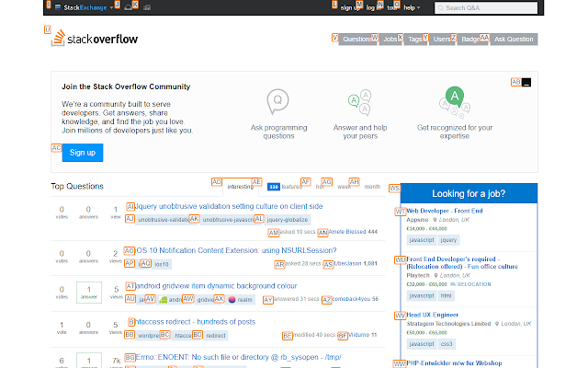This screenshot has height=368, width=588.
Task: Click the jquery tag in Appsme job
Action: [x=448, y=240]
